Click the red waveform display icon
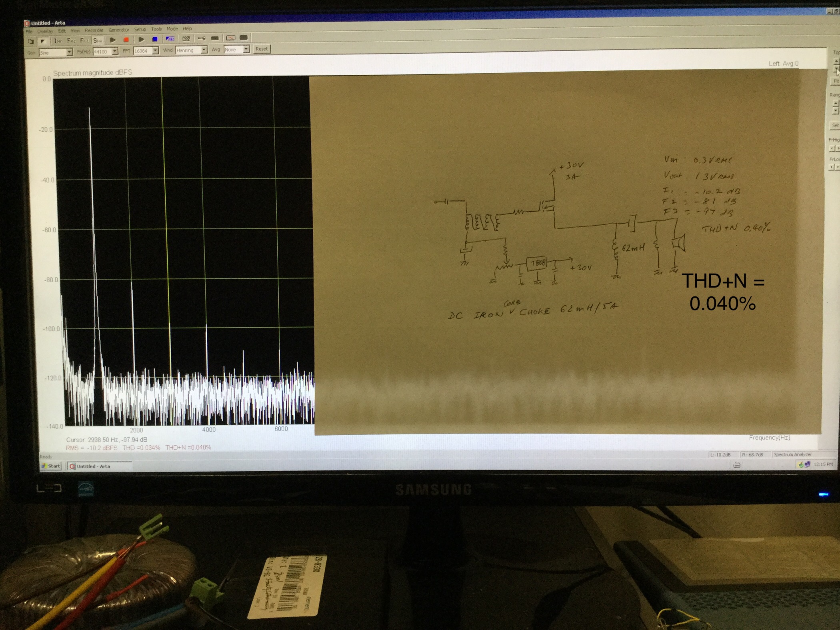This screenshot has height=630, width=840. coord(230,38)
